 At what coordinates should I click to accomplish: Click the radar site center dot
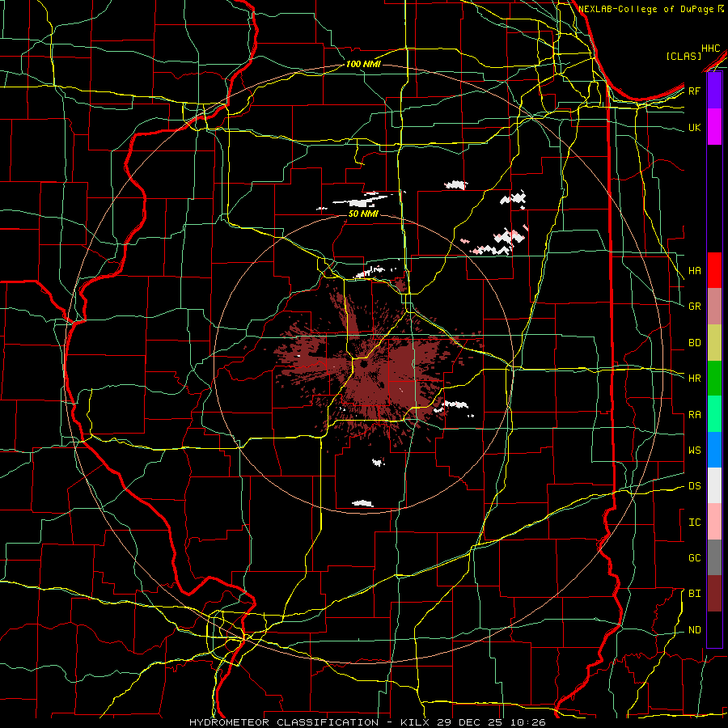pyautogui.click(x=364, y=365)
